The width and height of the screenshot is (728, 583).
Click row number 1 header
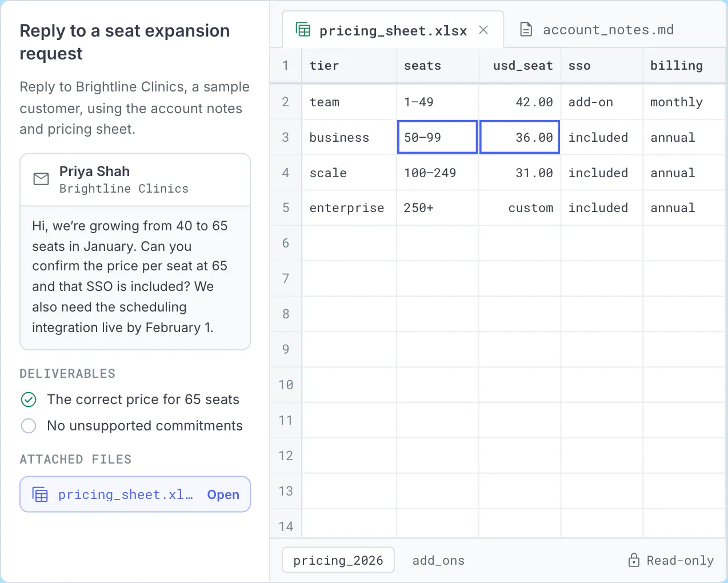(286, 66)
